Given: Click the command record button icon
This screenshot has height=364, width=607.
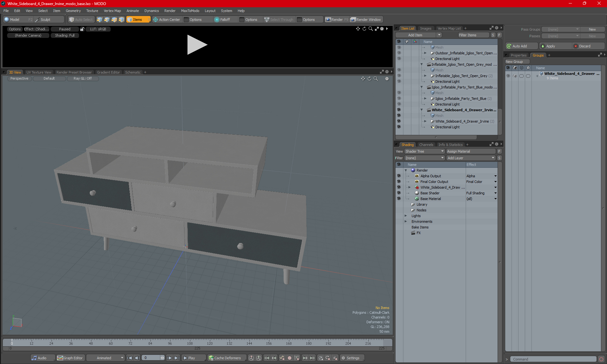Looking at the screenshot, I should (x=601, y=359).
